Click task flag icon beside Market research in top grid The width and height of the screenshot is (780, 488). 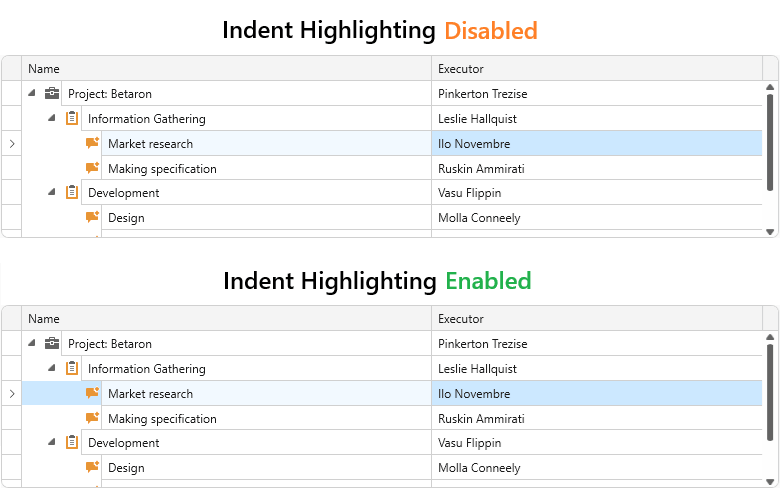92,143
